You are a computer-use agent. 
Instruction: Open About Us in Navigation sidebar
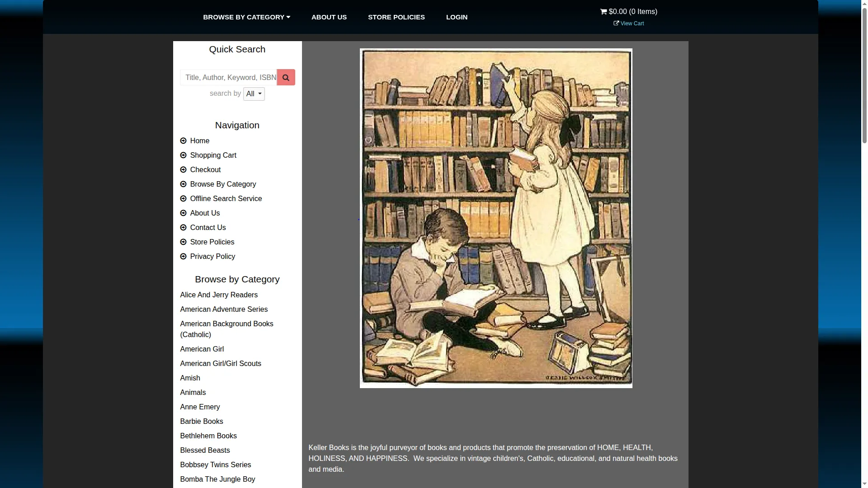[205, 213]
